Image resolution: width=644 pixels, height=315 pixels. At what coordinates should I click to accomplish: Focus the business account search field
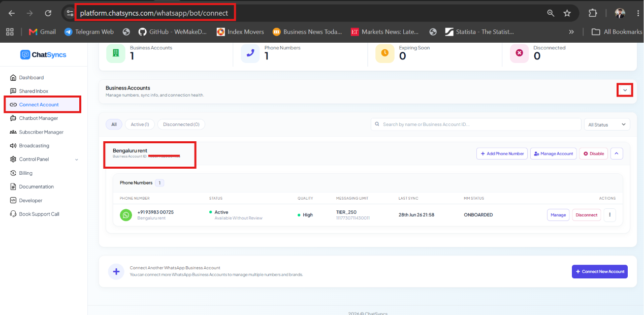(476, 124)
